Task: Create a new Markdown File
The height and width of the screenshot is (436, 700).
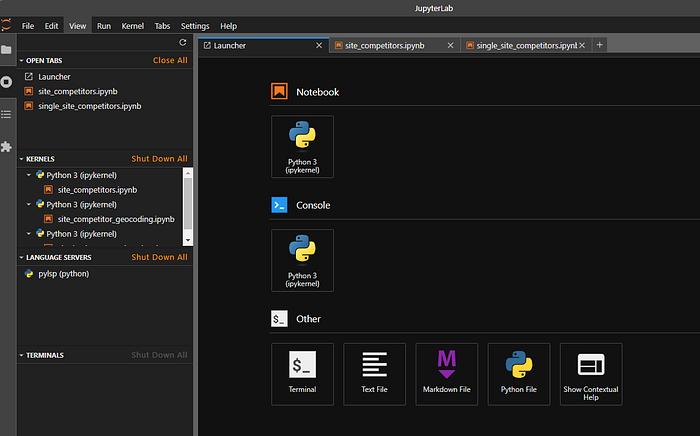Action: (446, 374)
